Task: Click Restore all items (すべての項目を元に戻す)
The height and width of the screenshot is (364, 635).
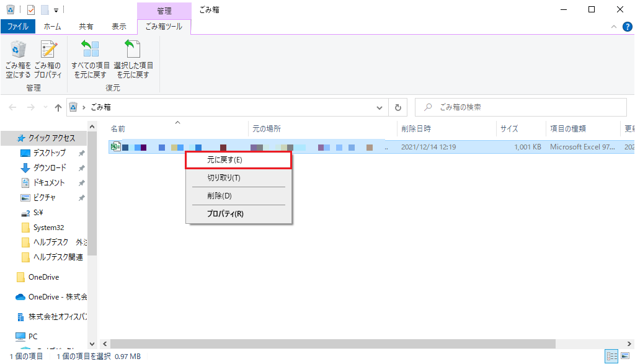Action: click(91, 60)
